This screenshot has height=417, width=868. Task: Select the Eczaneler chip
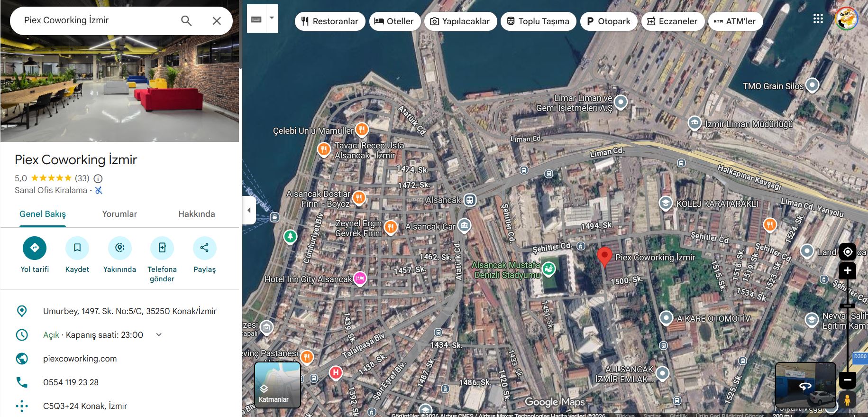pyautogui.click(x=673, y=21)
